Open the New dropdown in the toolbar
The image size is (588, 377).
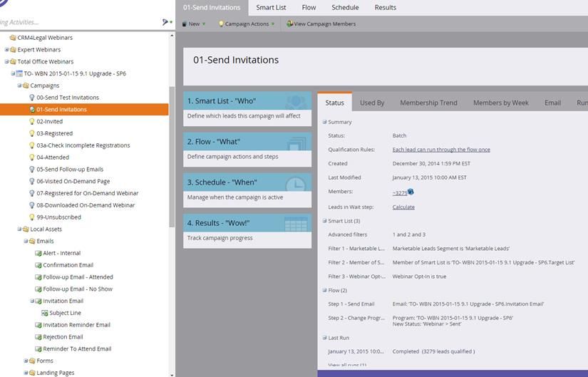[194, 24]
